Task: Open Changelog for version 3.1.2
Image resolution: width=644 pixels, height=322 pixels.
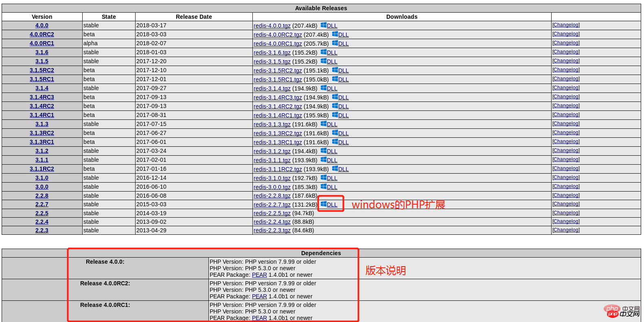Action: [566, 150]
